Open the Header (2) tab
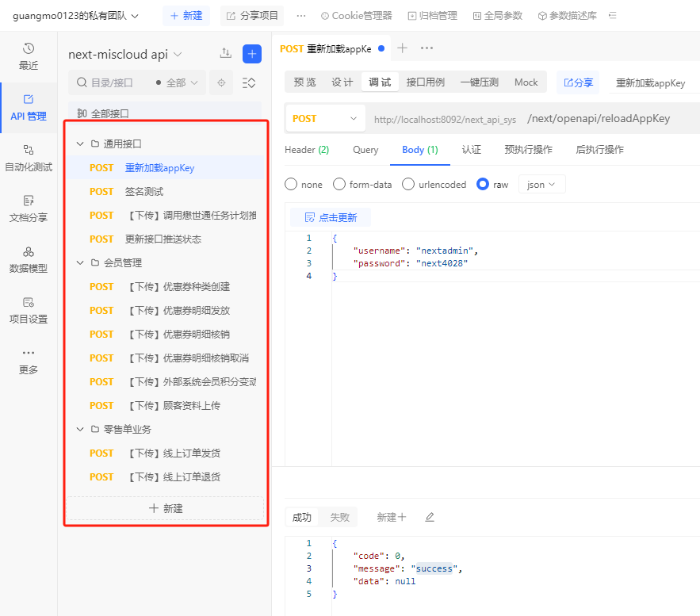This screenshot has height=616, width=700. pos(307,150)
